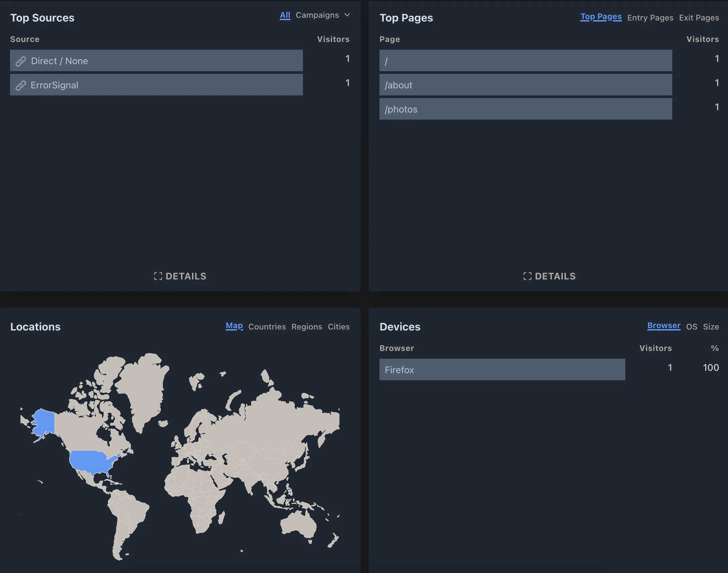Image resolution: width=728 pixels, height=573 pixels.
Task: Show the Countries location list
Action: 267,326
